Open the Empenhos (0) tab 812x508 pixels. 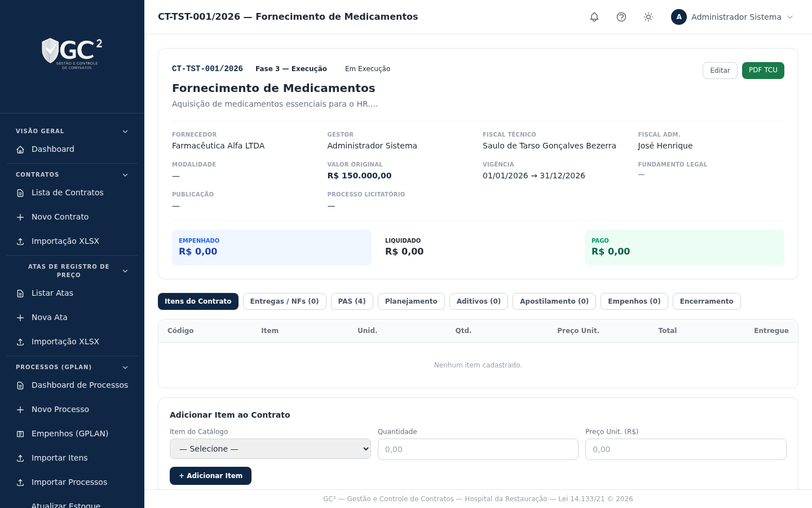(634, 301)
